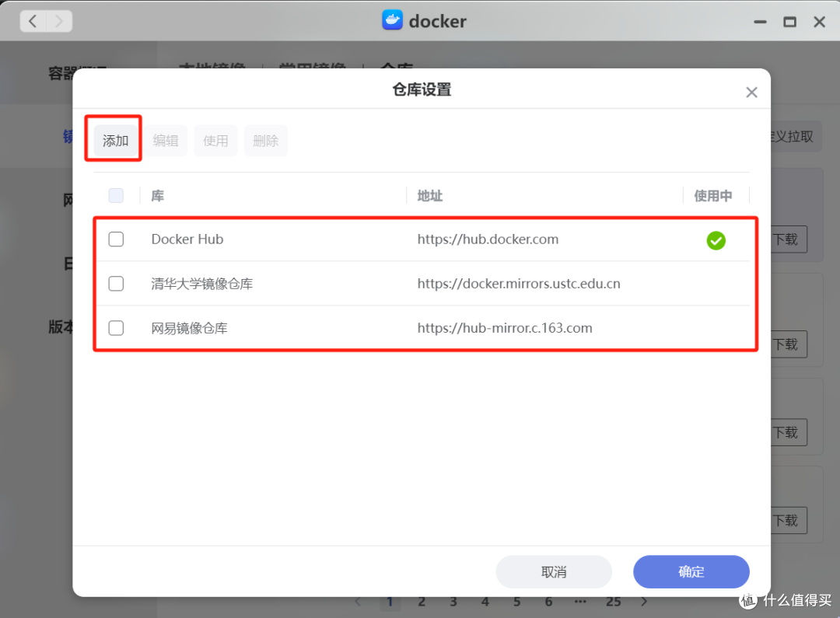Toggle the select-all checkbox in the table header
Screen dimensions: 840x618
pyautogui.click(x=116, y=195)
